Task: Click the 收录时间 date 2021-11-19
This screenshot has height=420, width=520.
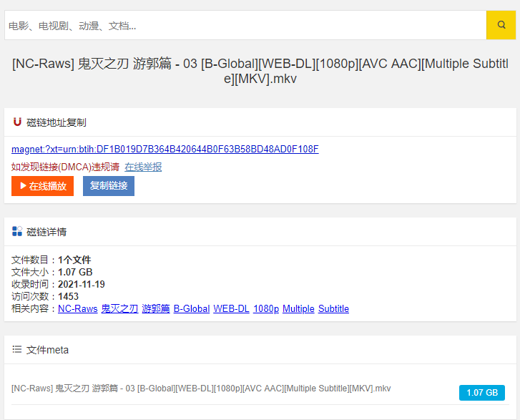Action: point(82,284)
